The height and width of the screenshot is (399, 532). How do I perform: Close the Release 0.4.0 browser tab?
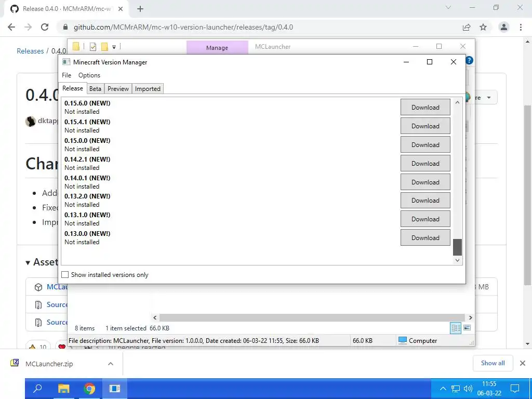point(120,9)
